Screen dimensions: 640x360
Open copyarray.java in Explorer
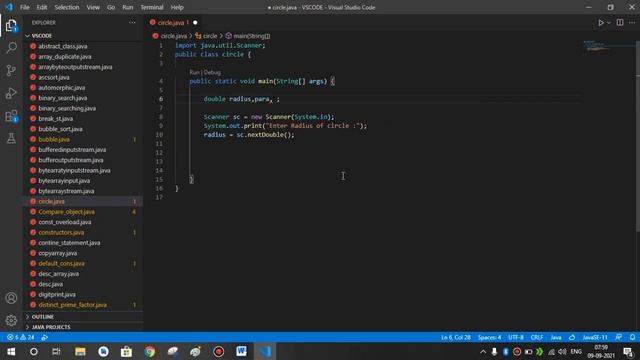point(82,253)
